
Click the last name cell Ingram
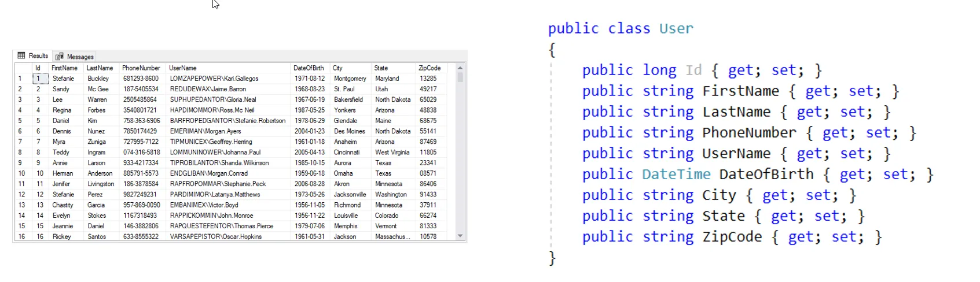[102, 152]
